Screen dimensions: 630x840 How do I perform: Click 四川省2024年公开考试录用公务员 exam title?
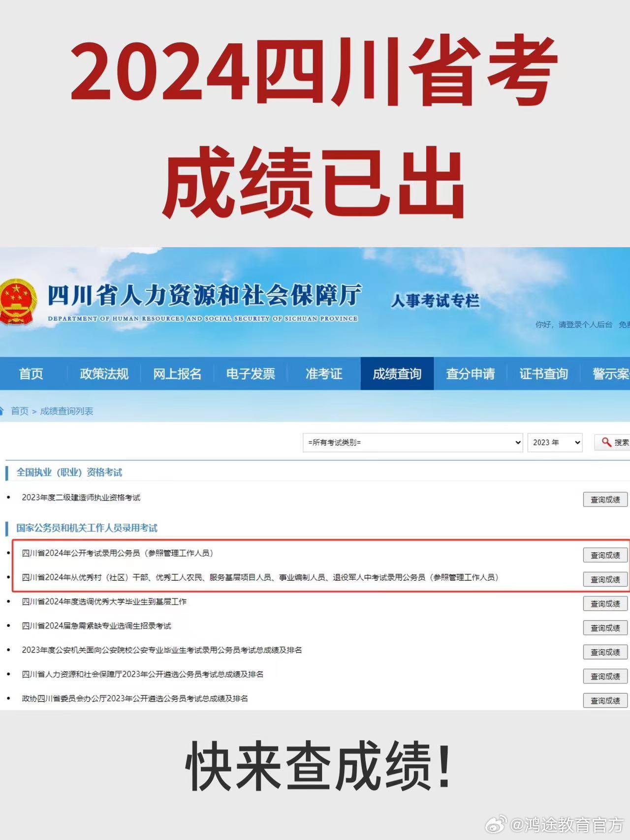pos(118,553)
